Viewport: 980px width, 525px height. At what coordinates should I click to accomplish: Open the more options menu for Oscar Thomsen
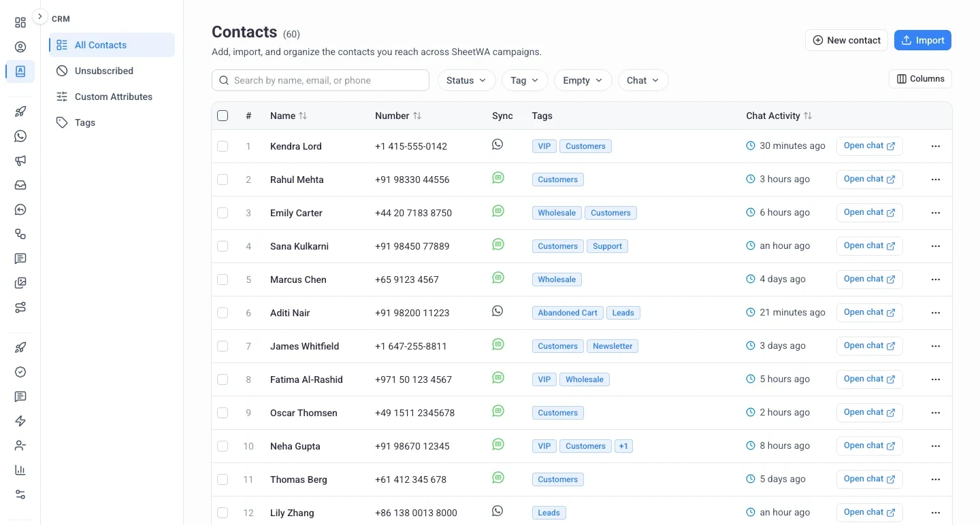pos(936,413)
